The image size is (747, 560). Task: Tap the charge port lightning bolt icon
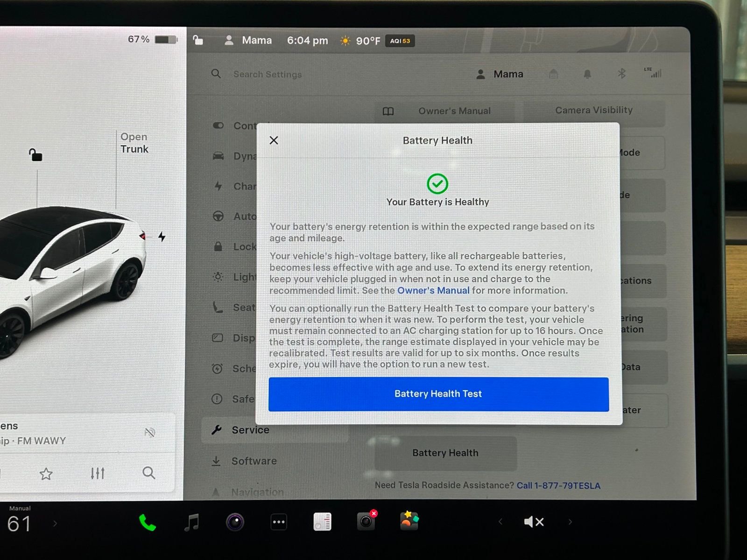162,237
